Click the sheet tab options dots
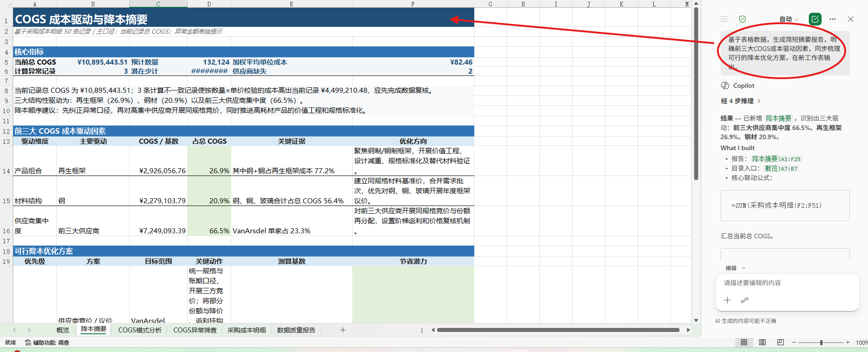The image size is (868, 352). (422, 330)
